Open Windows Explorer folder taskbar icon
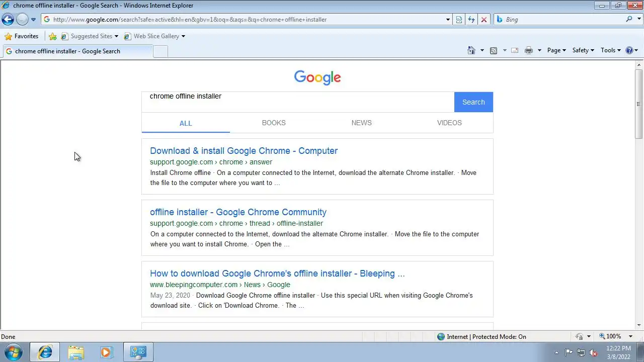The width and height of the screenshot is (644, 362). click(x=76, y=352)
